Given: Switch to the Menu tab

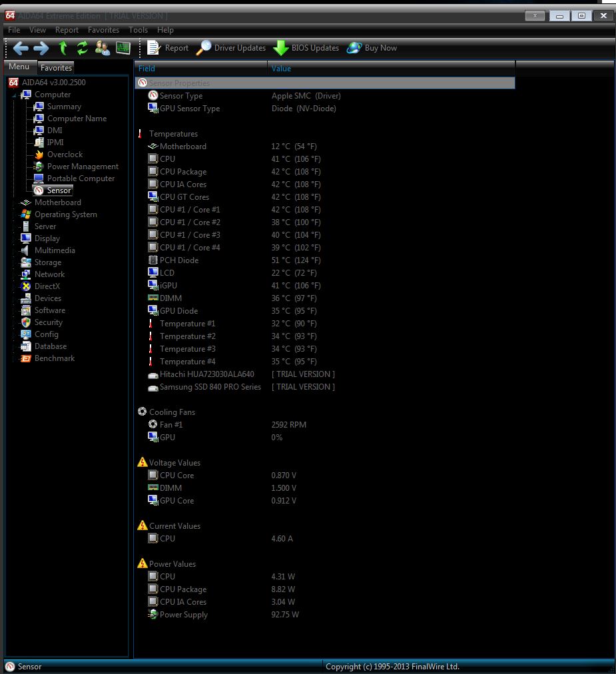Looking at the screenshot, I should point(19,67).
